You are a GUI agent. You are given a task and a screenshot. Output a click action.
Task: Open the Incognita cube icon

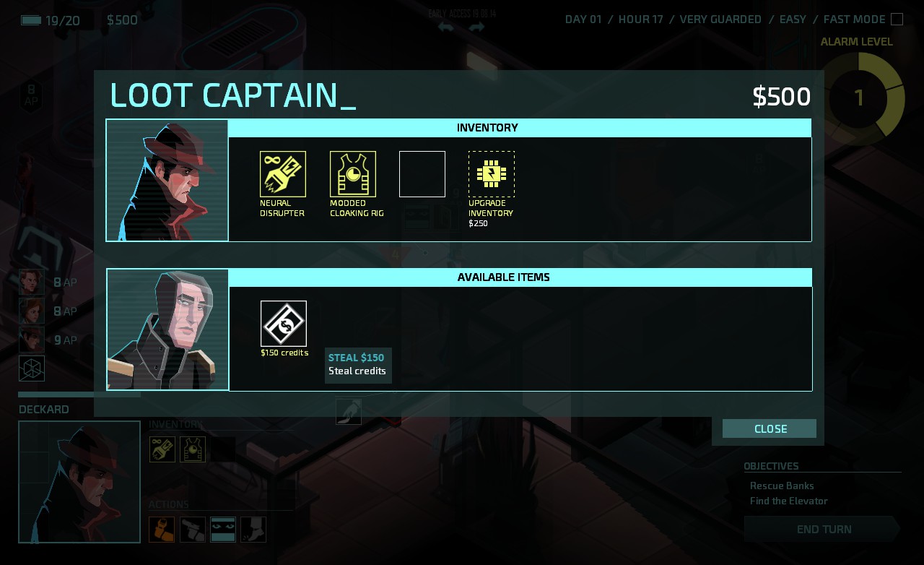pyautogui.click(x=32, y=368)
